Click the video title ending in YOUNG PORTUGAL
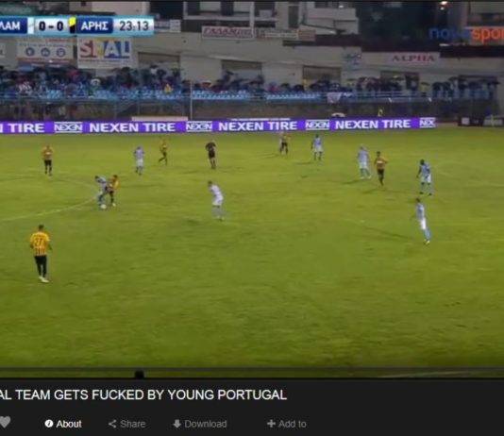 click(143, 394)
